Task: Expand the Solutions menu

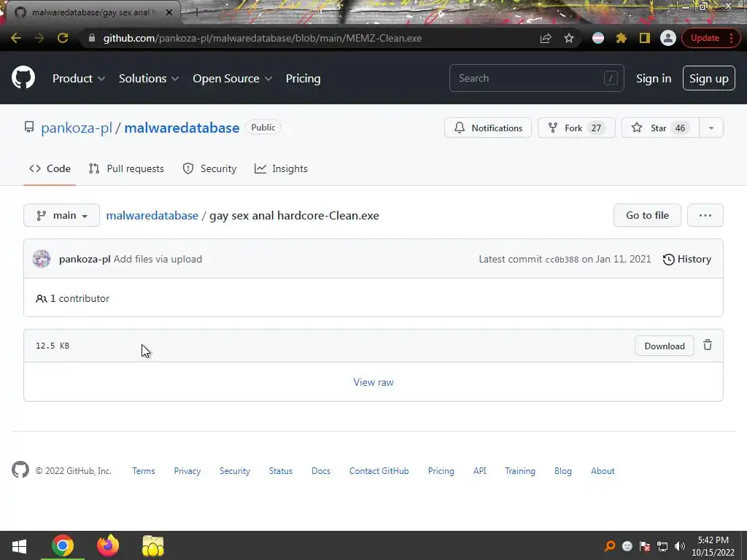Action: 149,79
